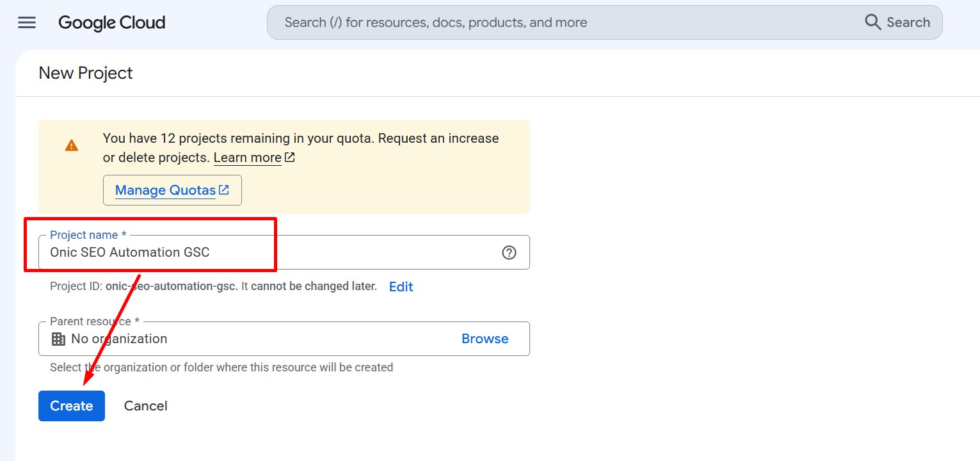Focus the resources search bar
Viewport: 980px width, 461px height.
point(604,22)
